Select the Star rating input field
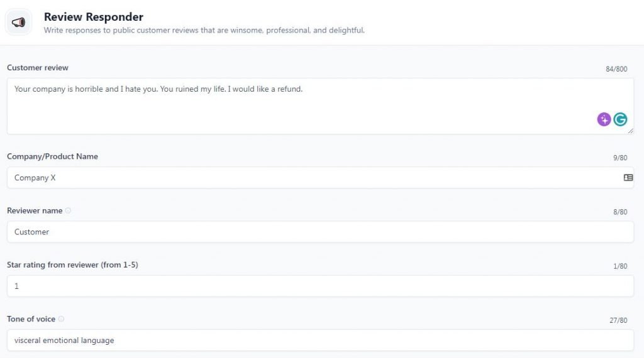The height and width of the screenshot is (358, 644). point(320,286)
